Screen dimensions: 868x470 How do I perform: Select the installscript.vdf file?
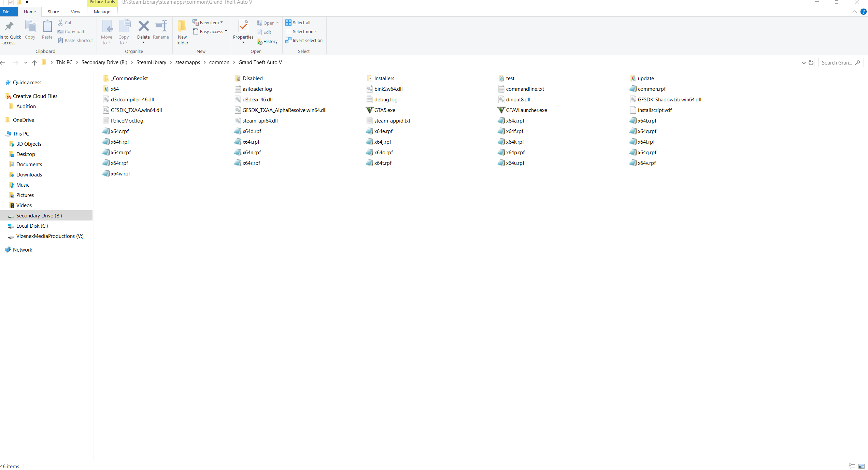pos(651,110)
